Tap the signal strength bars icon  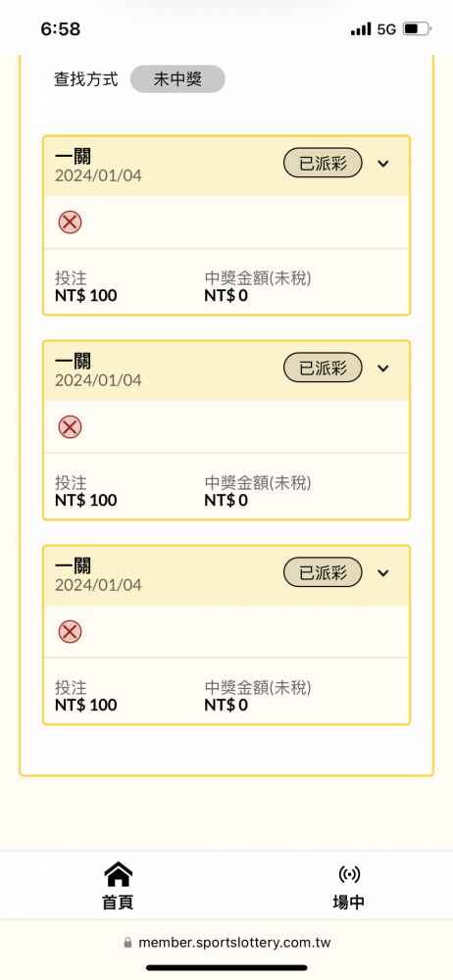361,29
